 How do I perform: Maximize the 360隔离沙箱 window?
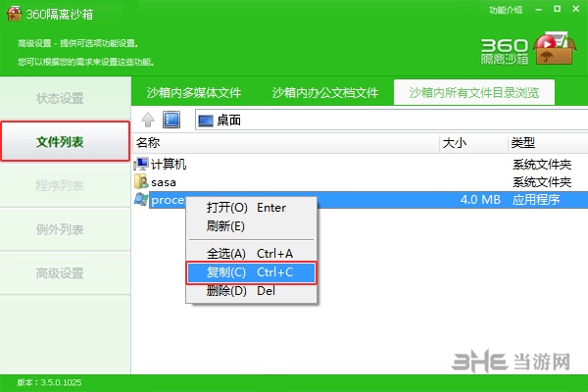point(558,9)
